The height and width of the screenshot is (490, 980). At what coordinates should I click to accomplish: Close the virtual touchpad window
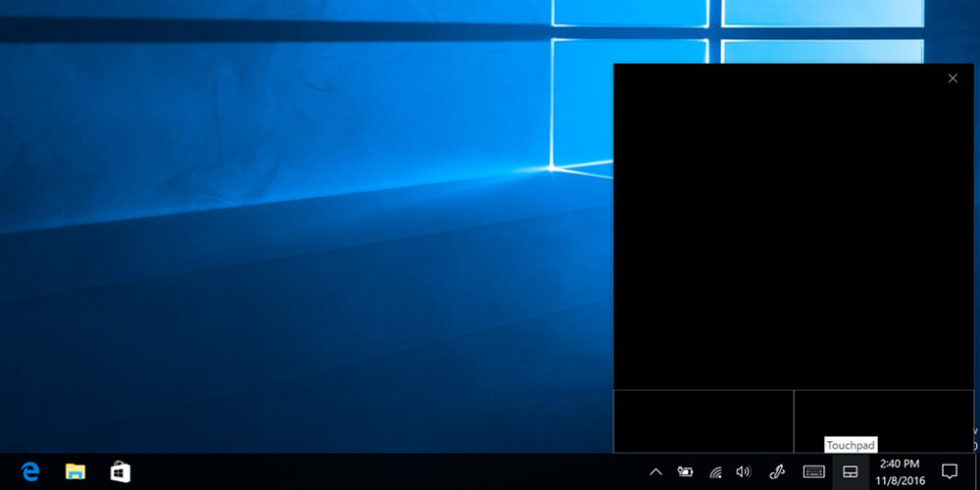pos(953,78)
